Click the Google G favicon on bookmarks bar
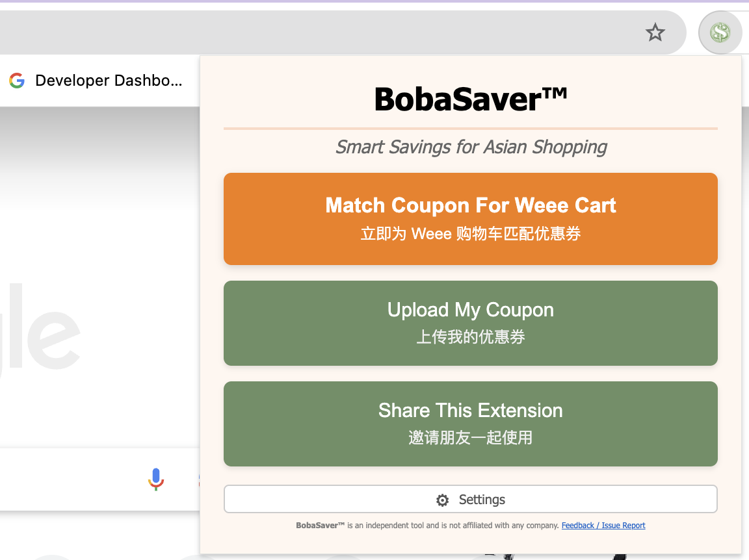This screenshot has width=749, height=560. click(x=17, y=80)
